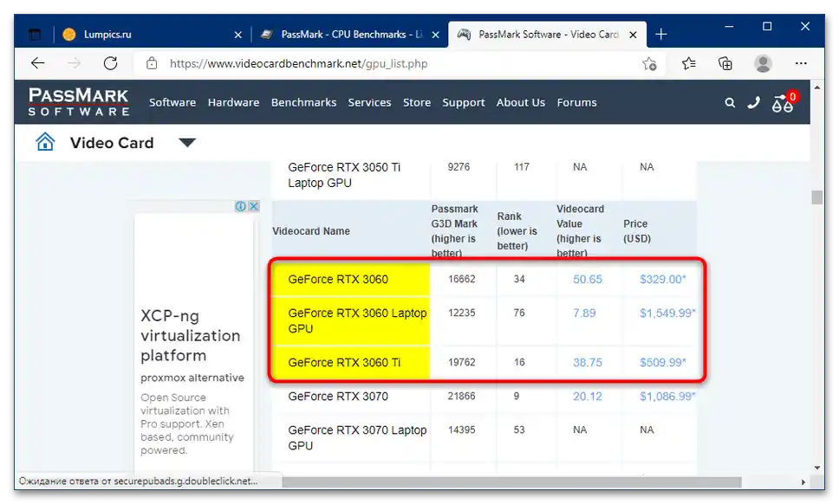Open the Forums menu
The image size is (839, 504).
(577, 102)
